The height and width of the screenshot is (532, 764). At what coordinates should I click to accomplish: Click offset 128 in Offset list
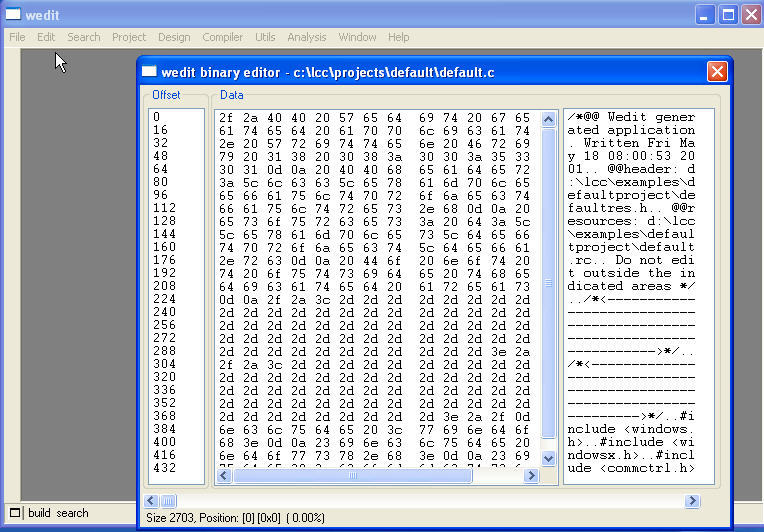(164, 221)
